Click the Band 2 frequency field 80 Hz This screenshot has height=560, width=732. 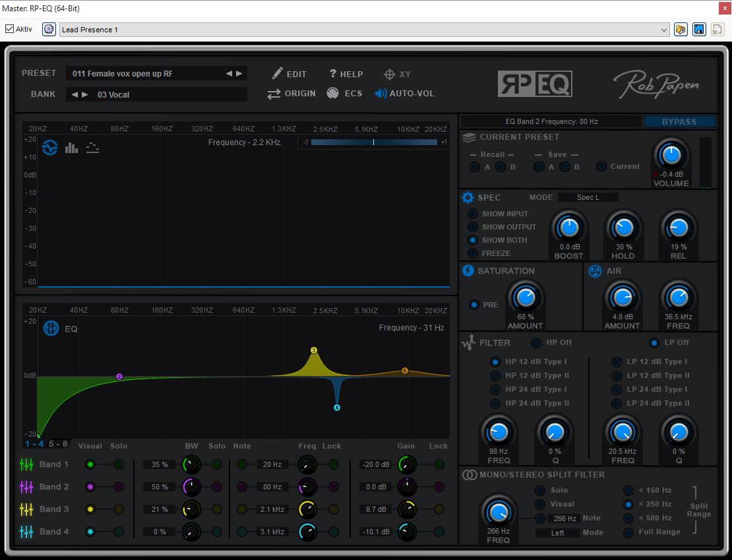point(272,487)
